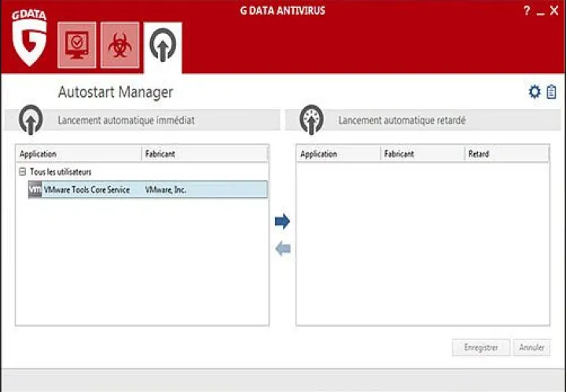Open settings via the gear icon
The height and width of the screenshot is (392, 566).
click(535, 92)
